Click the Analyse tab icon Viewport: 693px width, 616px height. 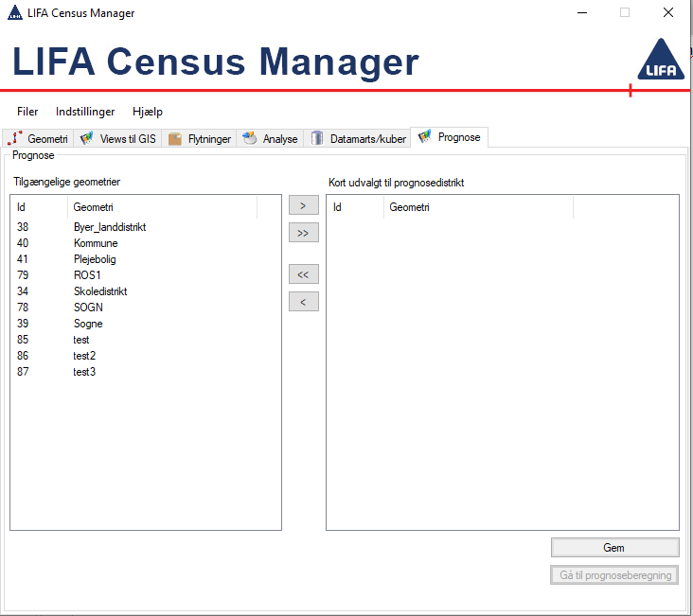250,138
